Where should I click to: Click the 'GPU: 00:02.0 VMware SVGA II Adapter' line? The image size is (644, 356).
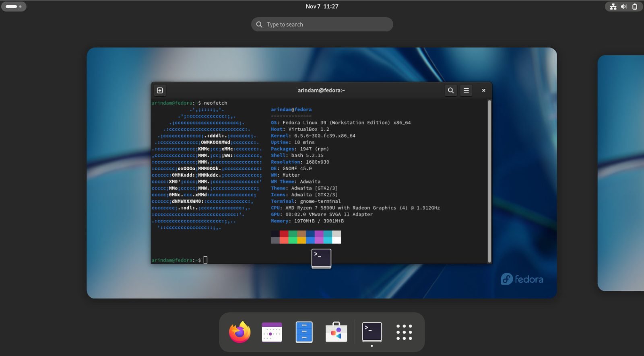(x=322, y=214)
